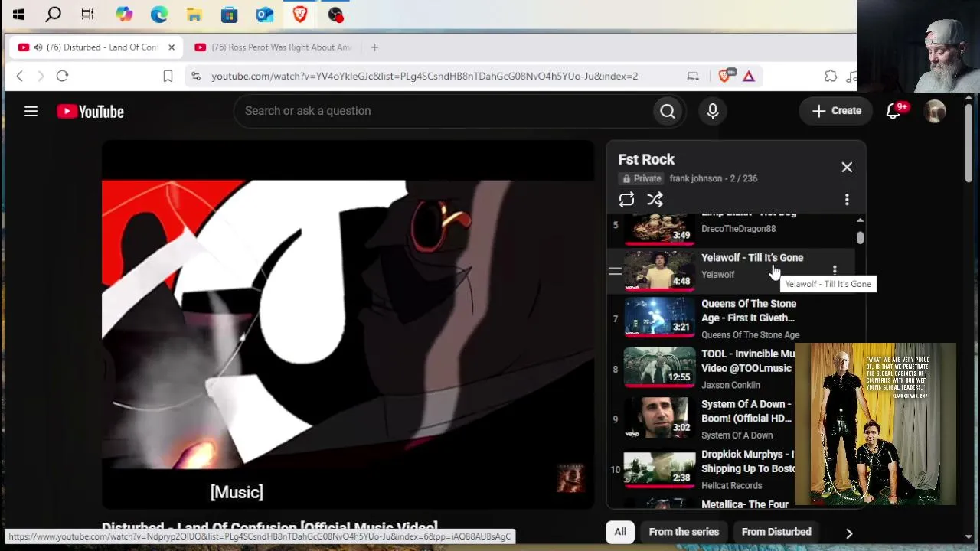View site information icon in address bar
The height and width of the screenshot is (551, 980).
[x=196, y=76]
